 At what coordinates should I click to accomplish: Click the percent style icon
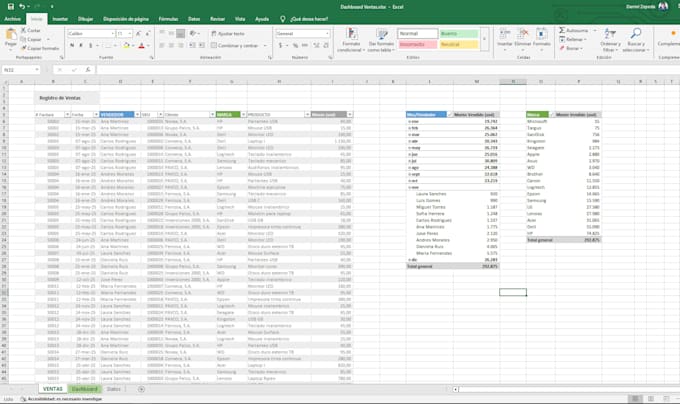(x=295, y=45)
